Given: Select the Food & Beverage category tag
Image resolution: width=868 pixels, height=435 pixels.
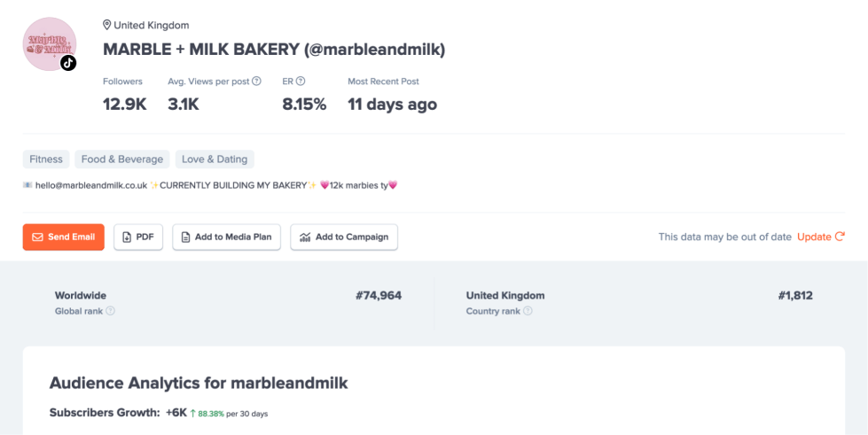Looking at the screenshot, I should (x=122, y=159).
